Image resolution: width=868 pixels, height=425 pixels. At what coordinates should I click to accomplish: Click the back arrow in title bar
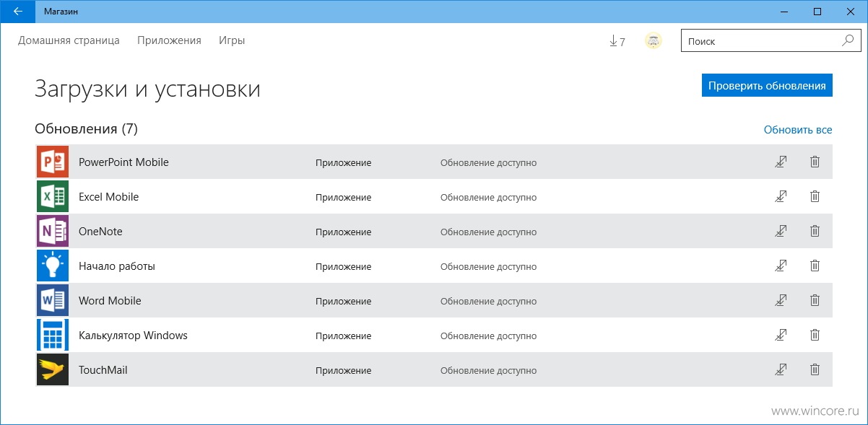(x=18, y=12)
